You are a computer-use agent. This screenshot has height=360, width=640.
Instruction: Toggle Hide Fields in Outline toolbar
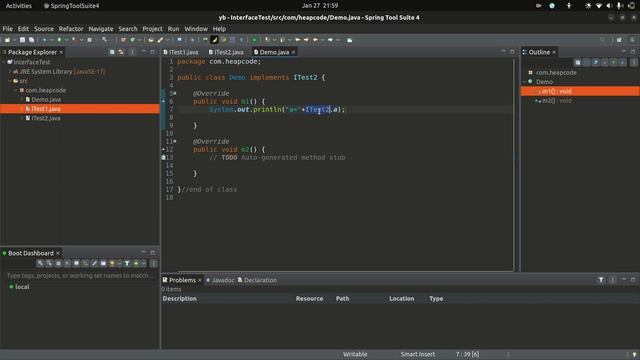(596, 62)
